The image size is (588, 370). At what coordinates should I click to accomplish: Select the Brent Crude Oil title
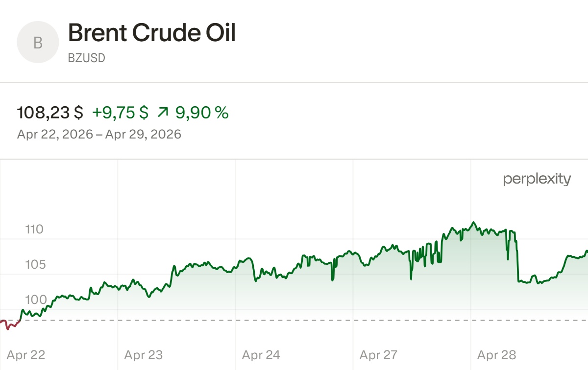pyautogui.click(x=152, y=33)
